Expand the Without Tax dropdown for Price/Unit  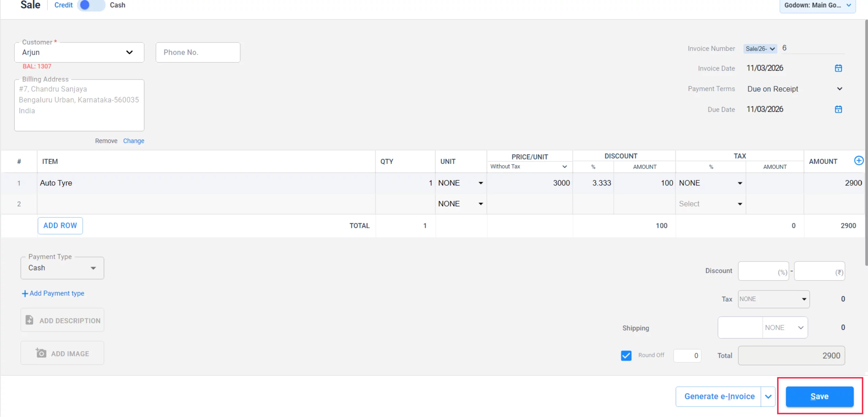pyautogui.click(x=564, y=166)
